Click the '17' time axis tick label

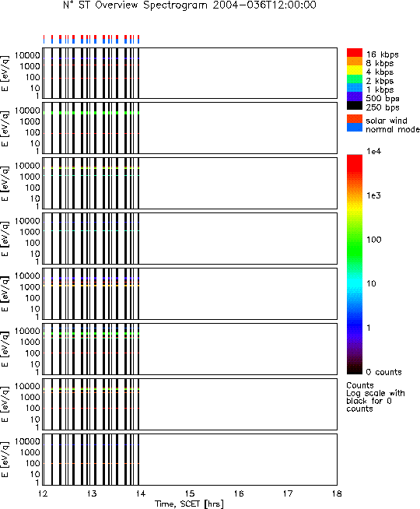pos(288,493)
